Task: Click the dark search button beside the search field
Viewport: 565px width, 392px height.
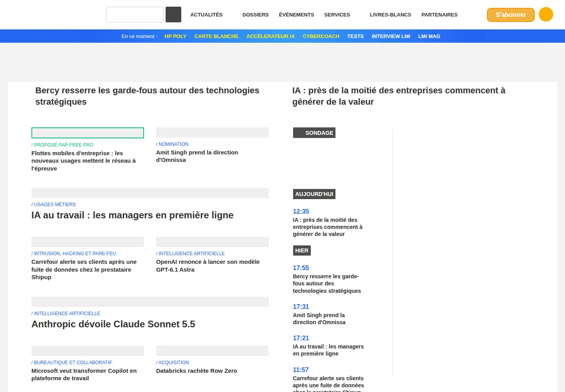Action: pyautogui.click(x=173, y=15)
